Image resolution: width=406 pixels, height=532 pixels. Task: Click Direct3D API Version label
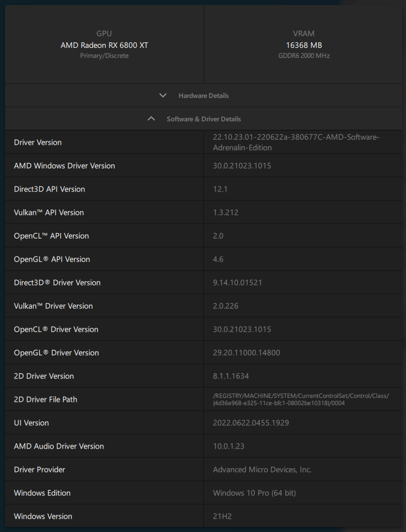(x=49, y=189)
